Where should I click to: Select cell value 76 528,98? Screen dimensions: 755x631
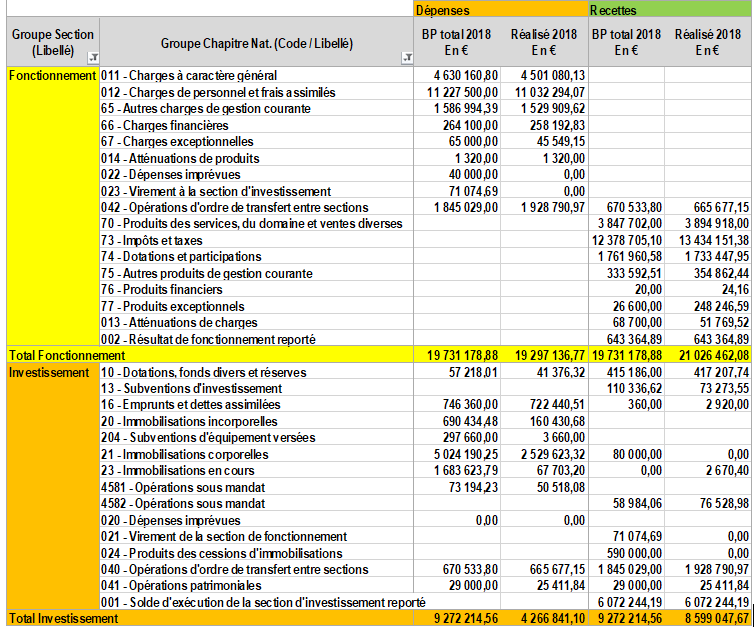click(x=724, y=503)
